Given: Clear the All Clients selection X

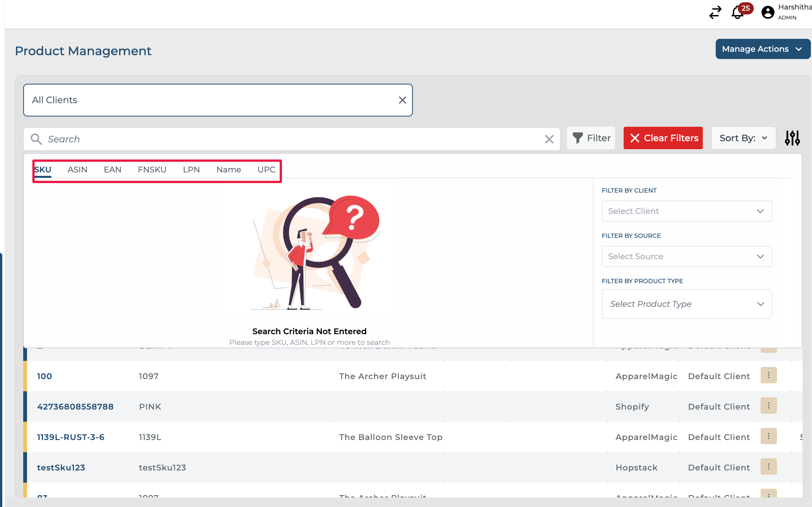Looking at the screenshot, I should (402, 100).
